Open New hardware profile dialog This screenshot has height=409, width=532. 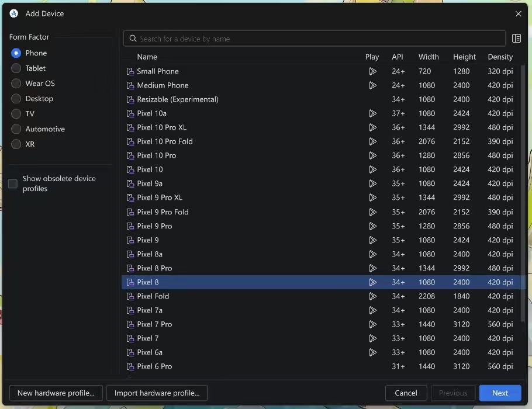(56, 393)
